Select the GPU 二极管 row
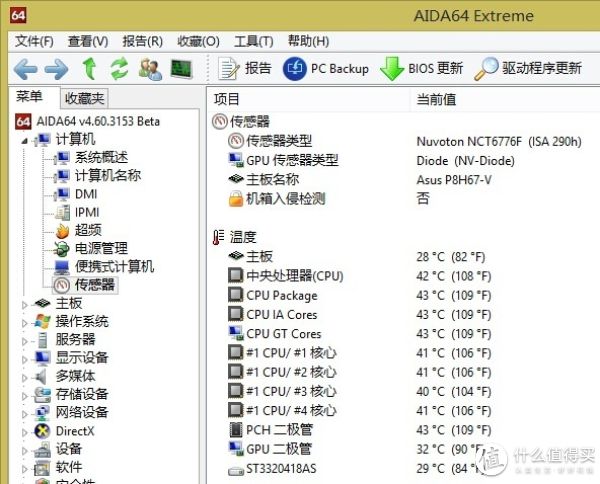600x484 pixels. [x=405, y=449]
